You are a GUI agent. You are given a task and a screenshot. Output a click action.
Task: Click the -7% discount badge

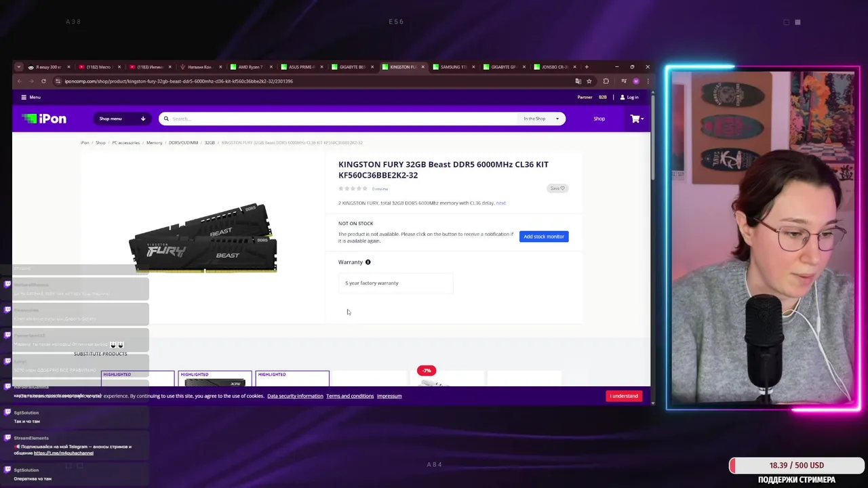pos(427,371)
